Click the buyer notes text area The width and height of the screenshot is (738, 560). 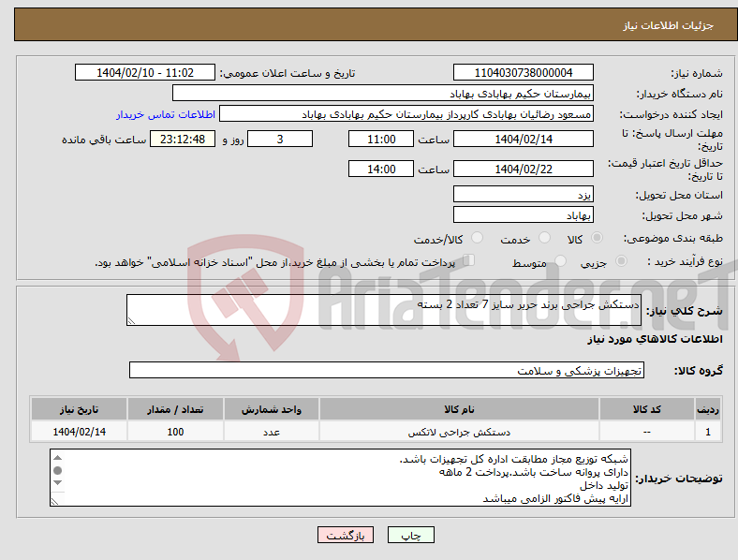tap(340, 478)
